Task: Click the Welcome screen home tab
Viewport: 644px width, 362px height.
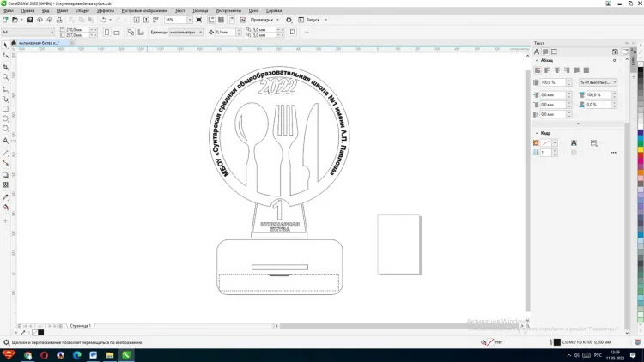Action: (x=14, y=43)
